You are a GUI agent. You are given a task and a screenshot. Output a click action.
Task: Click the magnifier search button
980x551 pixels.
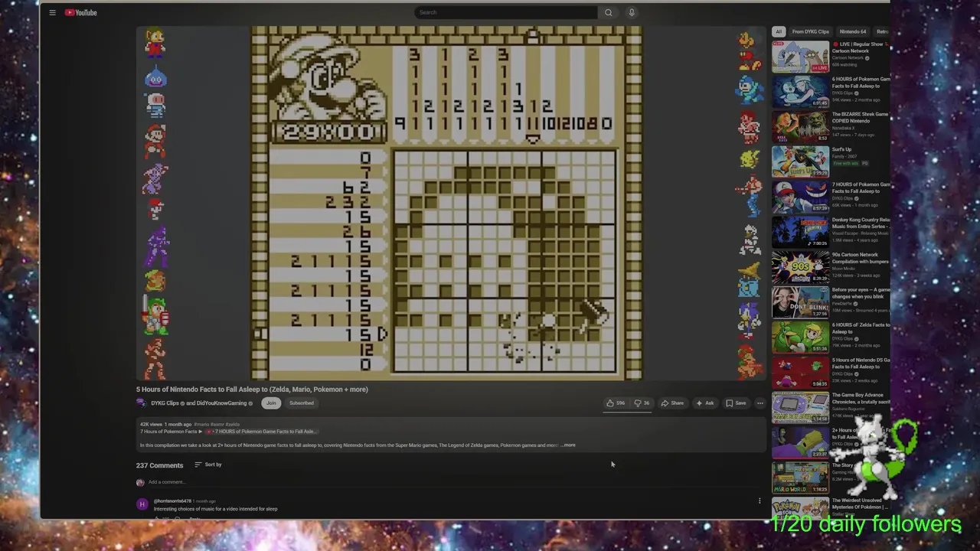(x=609, y=12)
